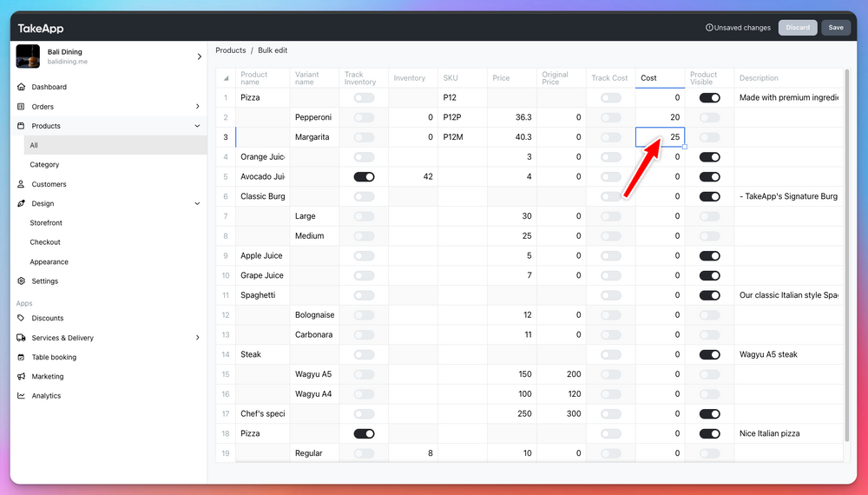868x495 pixels.
Task: Click the Settings gear icon
Action: [x=22, y=281]
